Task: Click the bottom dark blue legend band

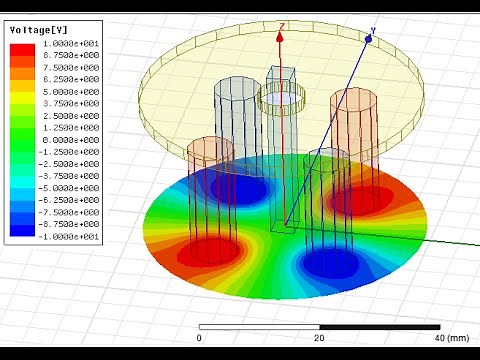Action: point(22,230)
